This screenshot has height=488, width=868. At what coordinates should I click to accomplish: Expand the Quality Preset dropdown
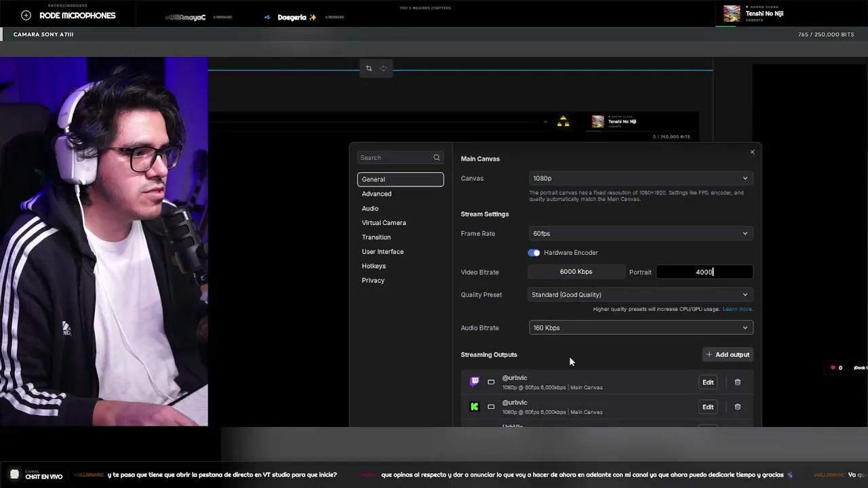[x=641, y=295]
